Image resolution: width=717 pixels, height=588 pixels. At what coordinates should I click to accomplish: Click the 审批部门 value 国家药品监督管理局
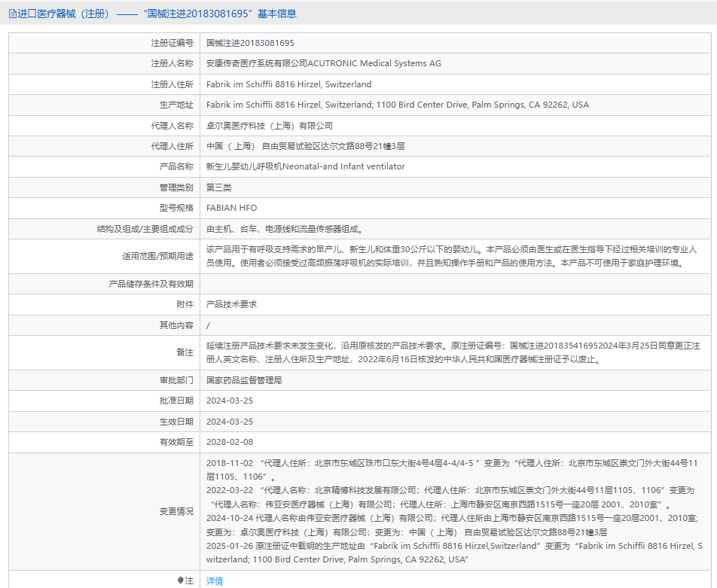coord(244,380)
